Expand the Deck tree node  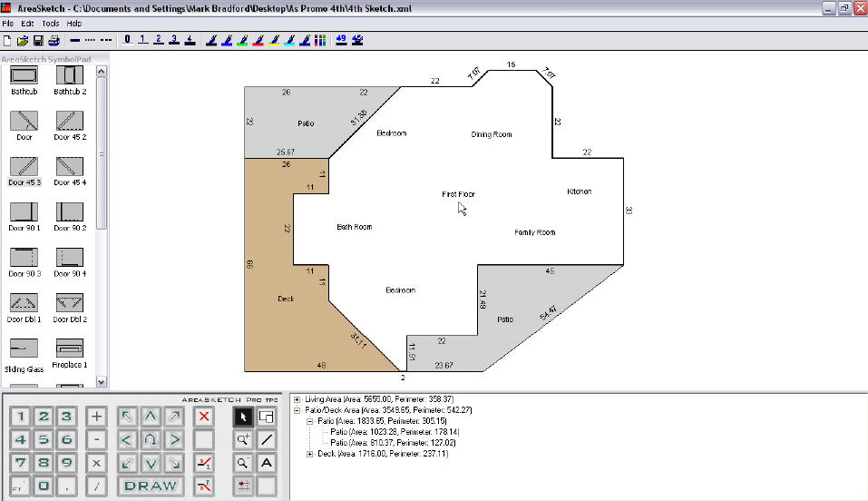coord(310,454)
